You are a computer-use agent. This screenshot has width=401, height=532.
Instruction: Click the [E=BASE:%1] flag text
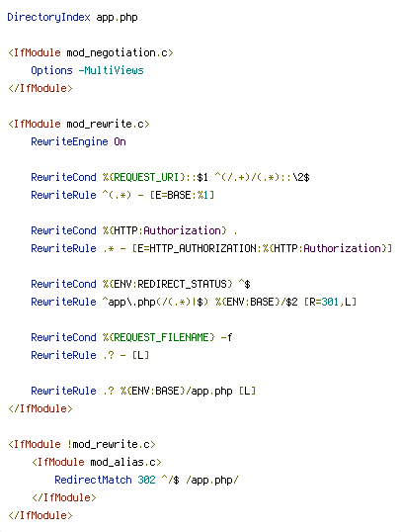pyautogui.click(x=182, y=195)
